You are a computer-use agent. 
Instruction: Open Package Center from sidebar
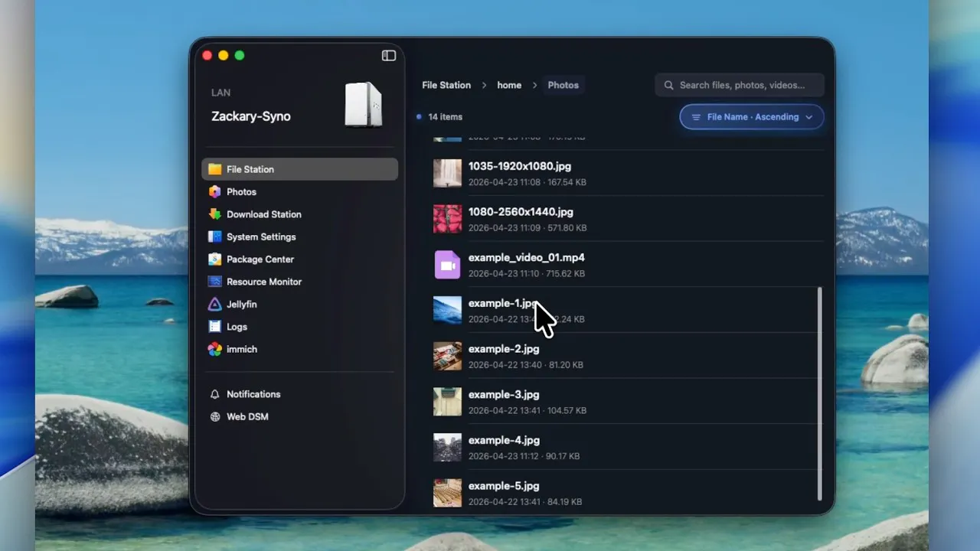click(299, 259)
